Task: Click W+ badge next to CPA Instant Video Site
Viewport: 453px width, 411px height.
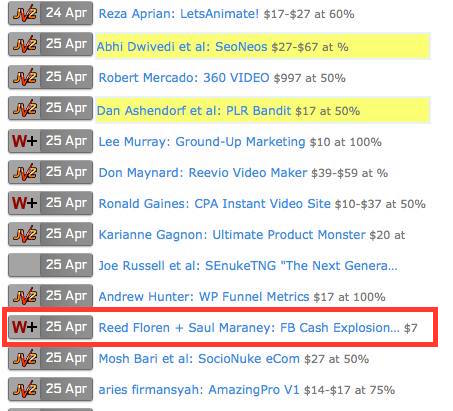Action: (25, 203)
